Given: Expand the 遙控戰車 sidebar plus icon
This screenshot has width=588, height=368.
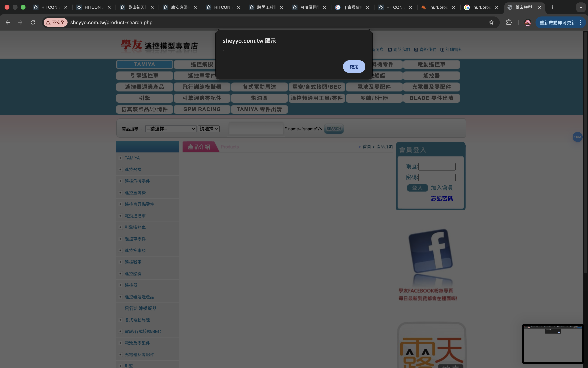Looking at the screenshot, I should tap(120, 262).
